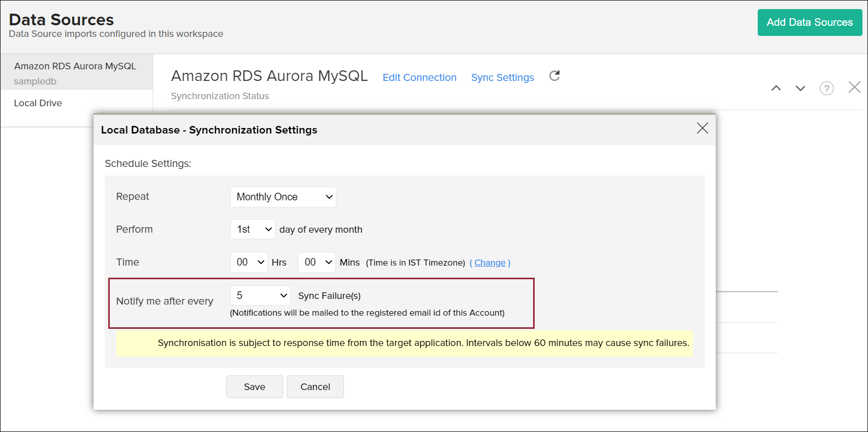
Task: Click the Save button
Action: (x=254, y=386)
